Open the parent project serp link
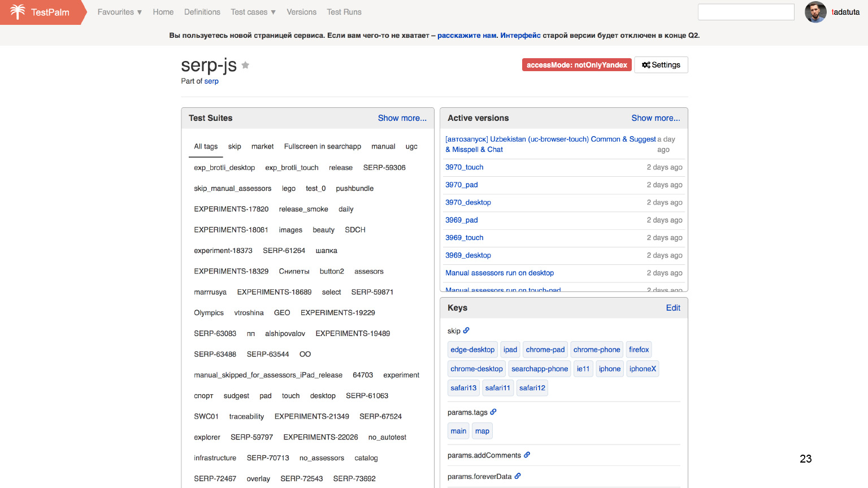The width and height of the screenshot is (868, 488). (x=211, y=81)
